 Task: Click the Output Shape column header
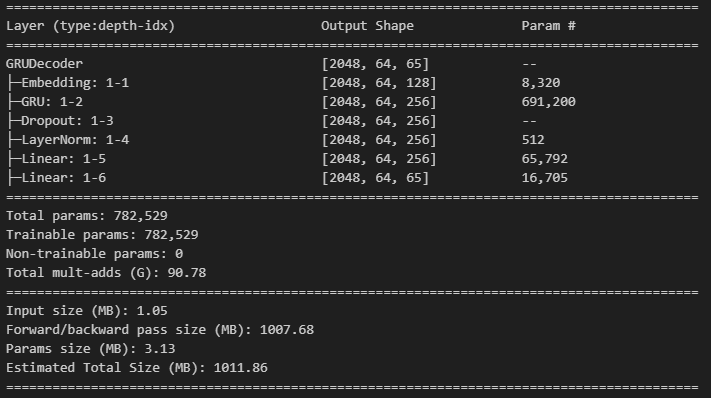tap(367, 26)
